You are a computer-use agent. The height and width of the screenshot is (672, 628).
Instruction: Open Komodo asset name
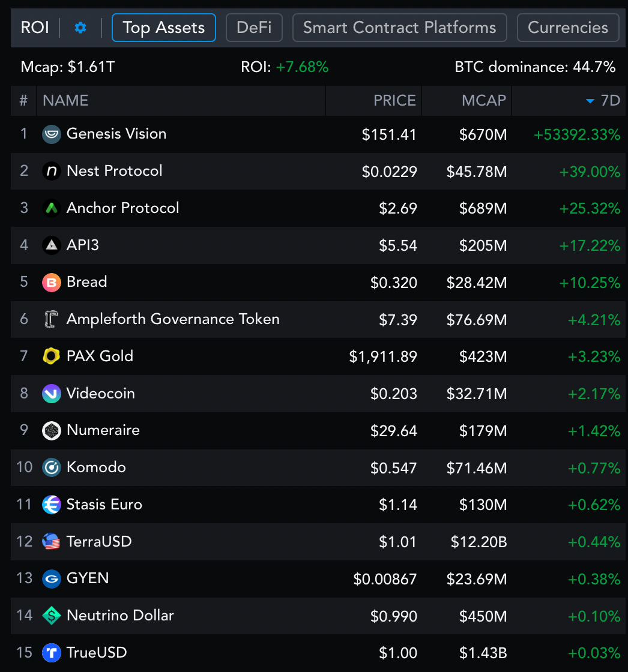pyautogui.click(x=96, y=467)
